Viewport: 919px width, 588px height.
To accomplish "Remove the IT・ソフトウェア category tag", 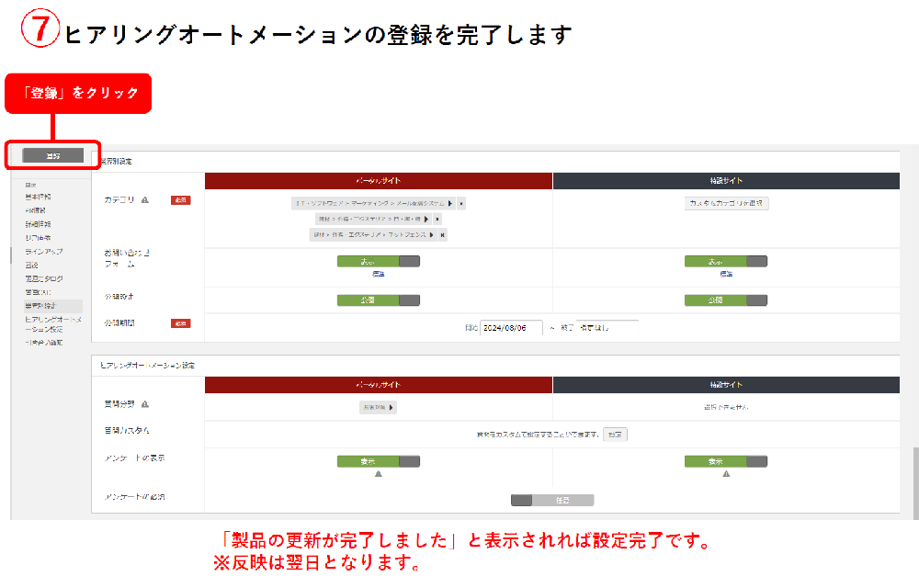I will click(461, 204).
